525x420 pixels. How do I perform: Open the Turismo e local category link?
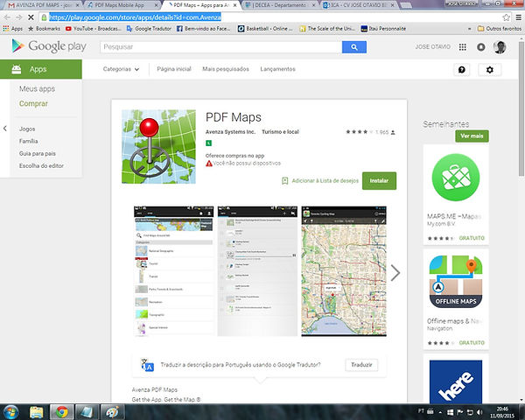pyautogui.click(x=280, y=132)
